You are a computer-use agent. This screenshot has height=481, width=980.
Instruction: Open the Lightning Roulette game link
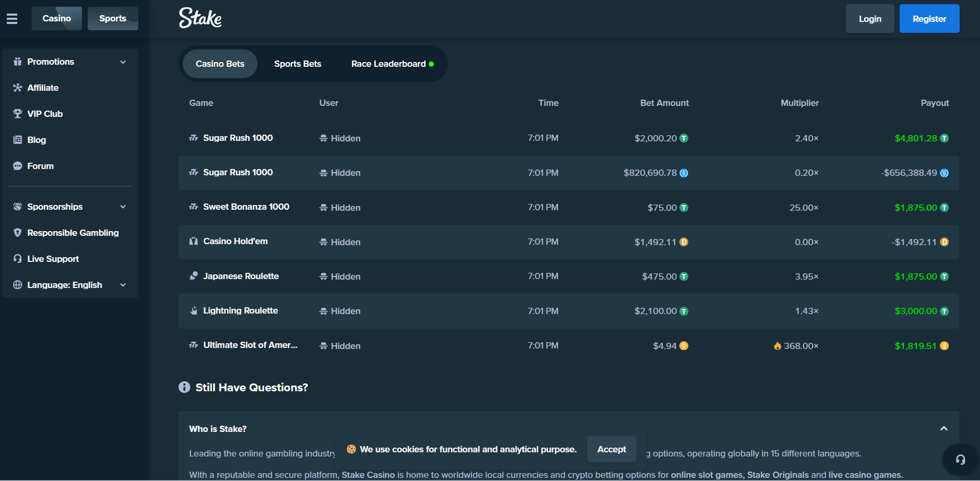click(241, 310)
